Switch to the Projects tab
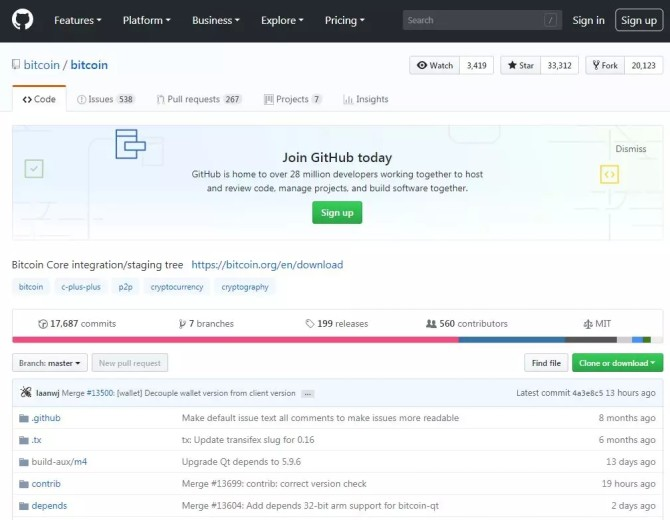This screenshot has height=520, width=670. tap(292, 99)
